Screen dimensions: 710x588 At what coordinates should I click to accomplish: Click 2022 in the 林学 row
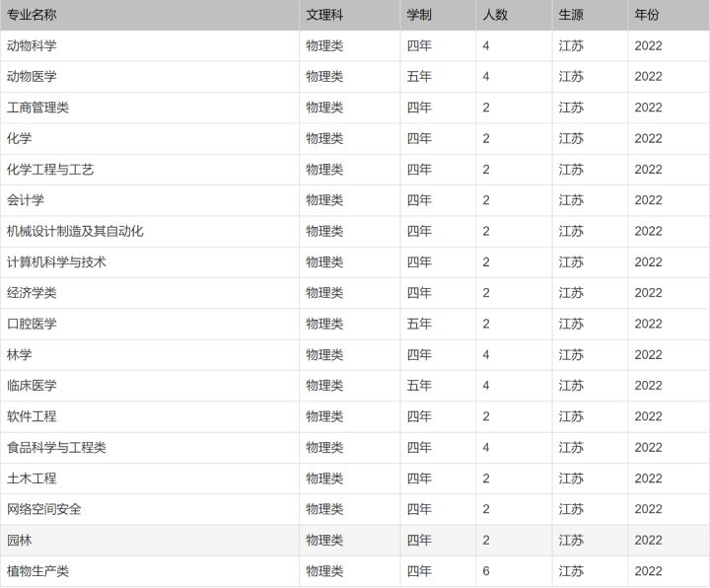(x=648, y=355)
